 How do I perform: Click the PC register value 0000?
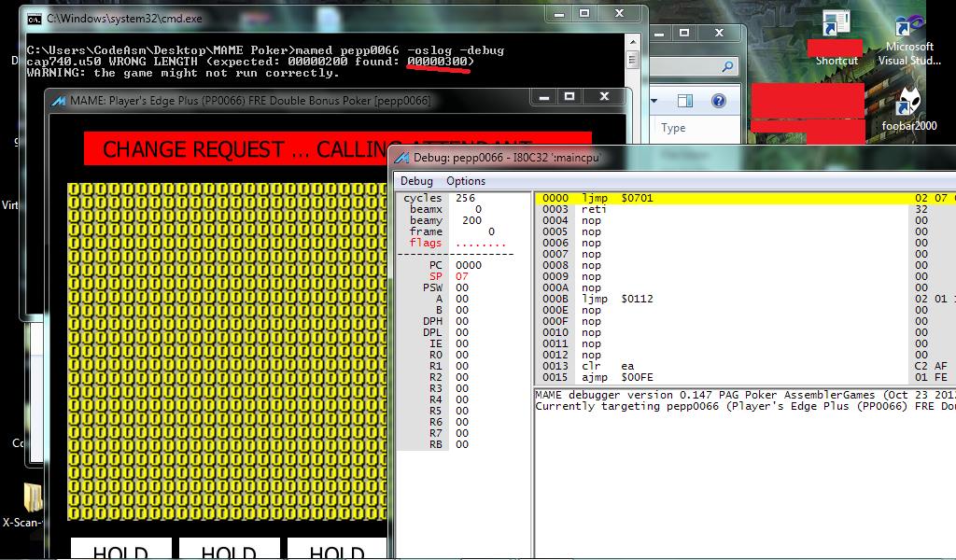pyautogui.click(x=469, y=265)
